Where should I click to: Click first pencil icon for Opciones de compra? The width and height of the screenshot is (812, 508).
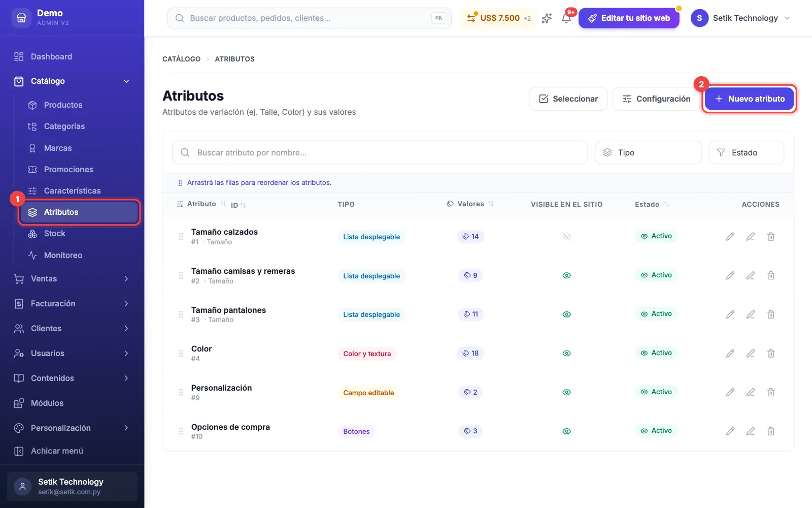pos(730,431)
